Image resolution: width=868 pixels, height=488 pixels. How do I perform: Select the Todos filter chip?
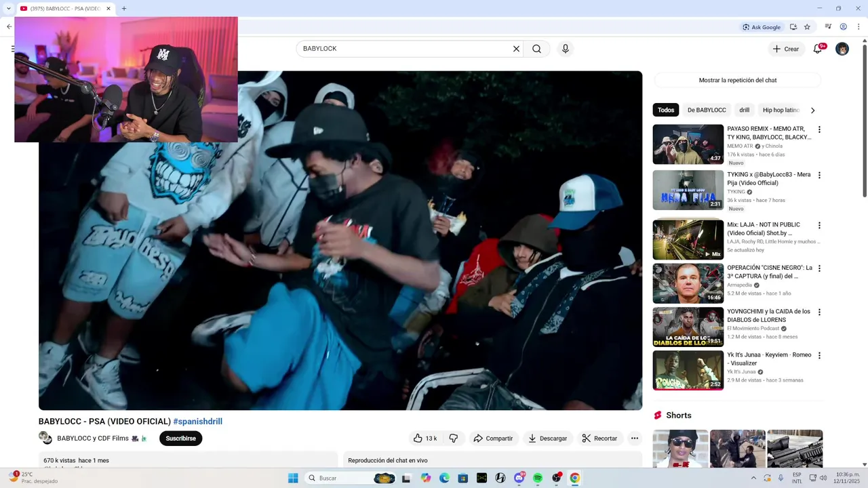(666, 110)
